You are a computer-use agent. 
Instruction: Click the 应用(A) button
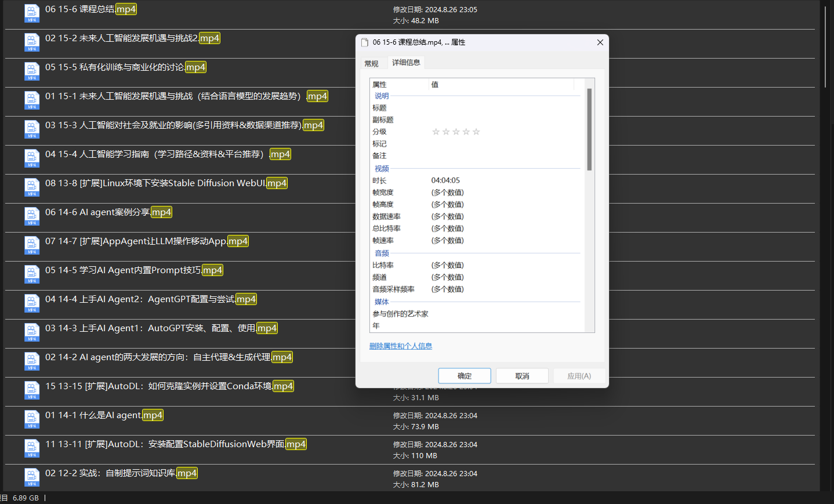pos(579,376)
